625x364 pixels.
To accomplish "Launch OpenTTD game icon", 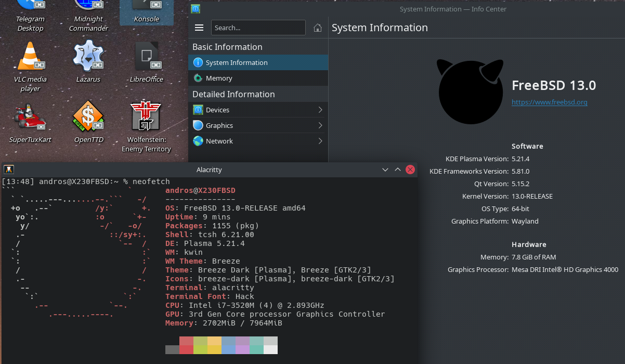I will coord(88,116).
